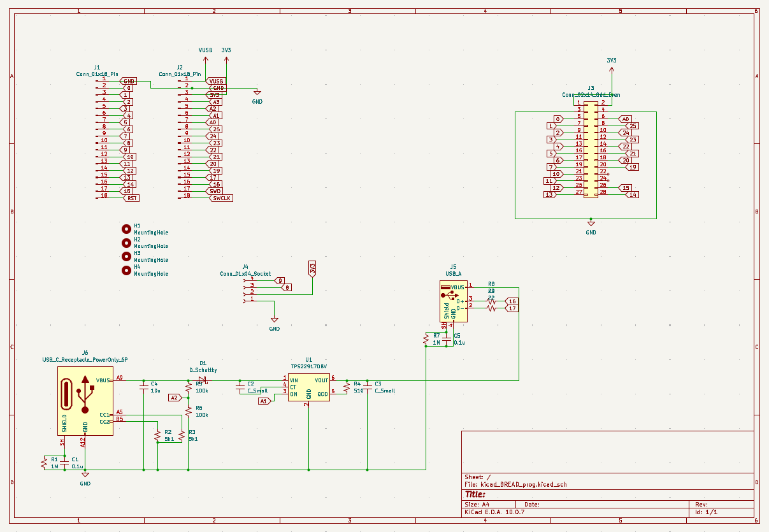
Task: Select label 17 on USB_A D- line
Action: click(x=512, y=308)
